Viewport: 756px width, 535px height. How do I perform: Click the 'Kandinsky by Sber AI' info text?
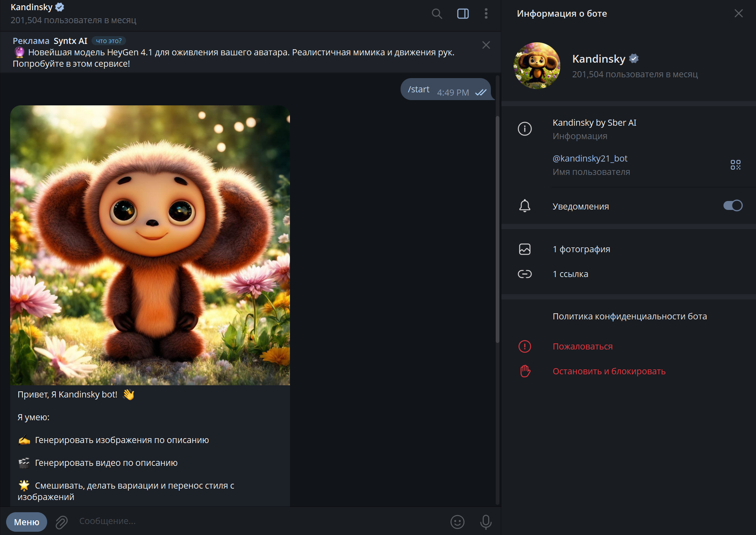594,122
